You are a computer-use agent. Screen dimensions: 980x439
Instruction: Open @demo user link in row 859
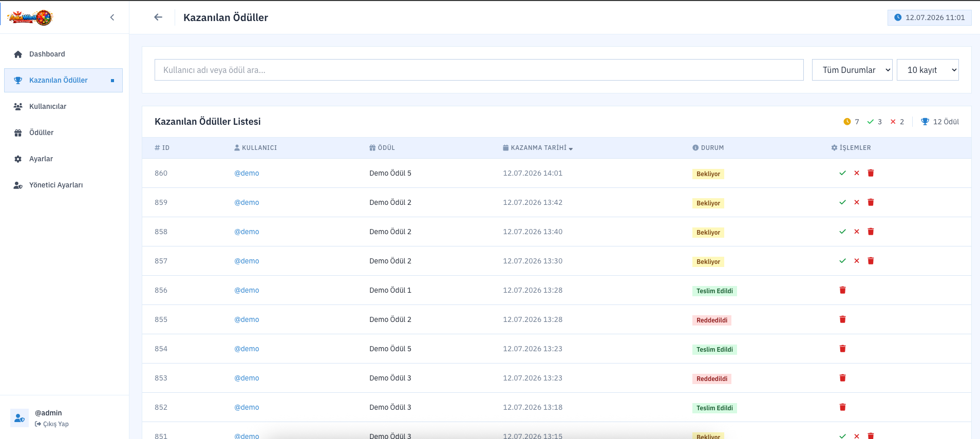[247, 202]
